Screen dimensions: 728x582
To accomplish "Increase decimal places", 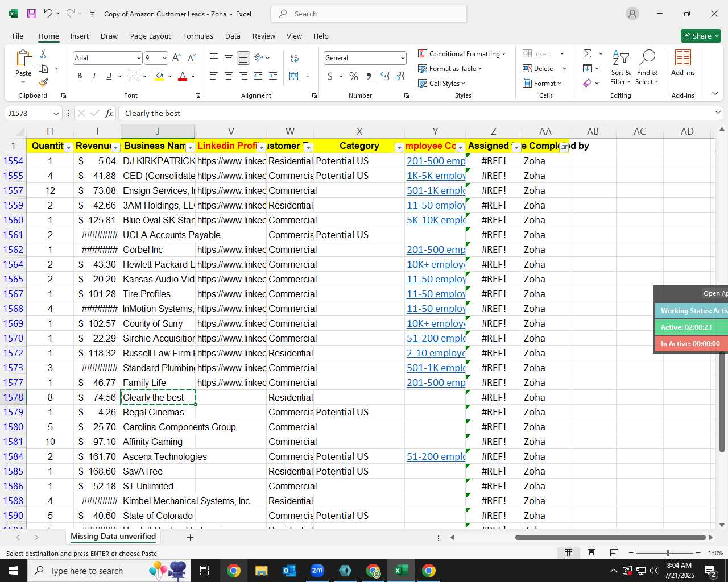I will click(385, 76).
